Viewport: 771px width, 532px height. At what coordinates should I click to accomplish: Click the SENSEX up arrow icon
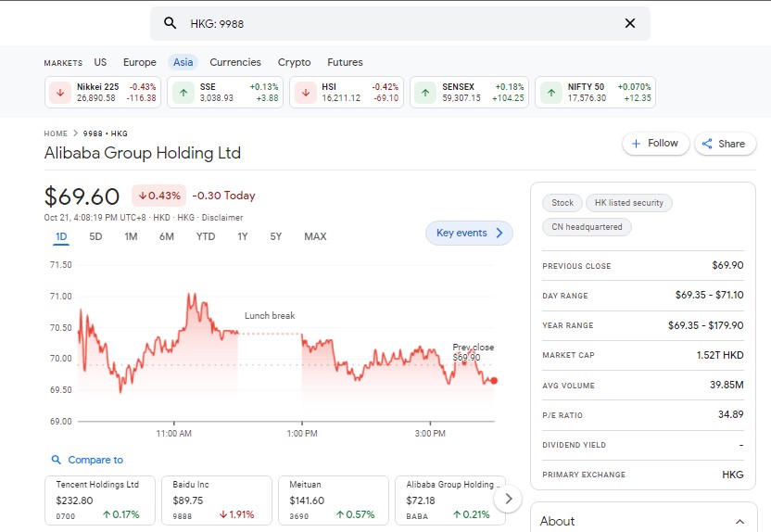coord(425,93)
